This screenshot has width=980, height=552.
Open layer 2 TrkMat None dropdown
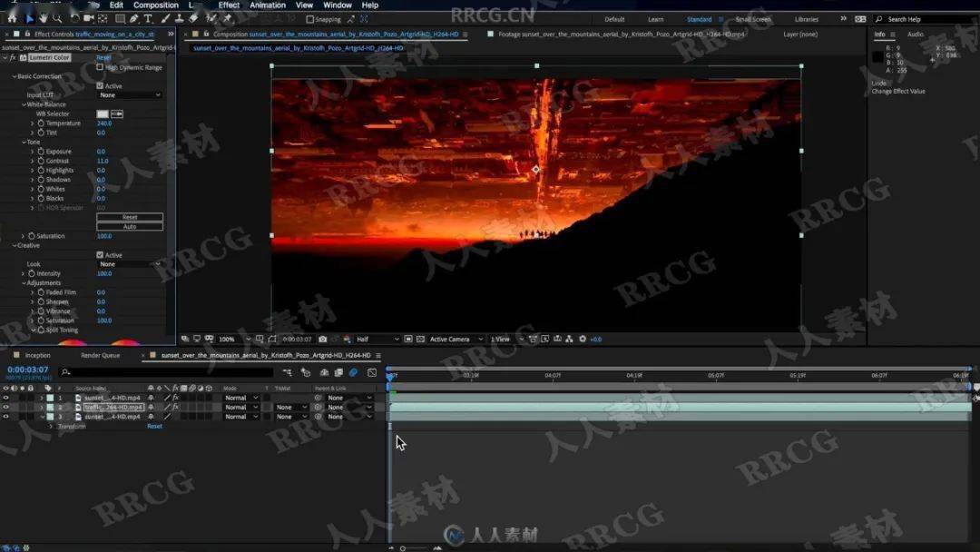click(x=291, y=407)
